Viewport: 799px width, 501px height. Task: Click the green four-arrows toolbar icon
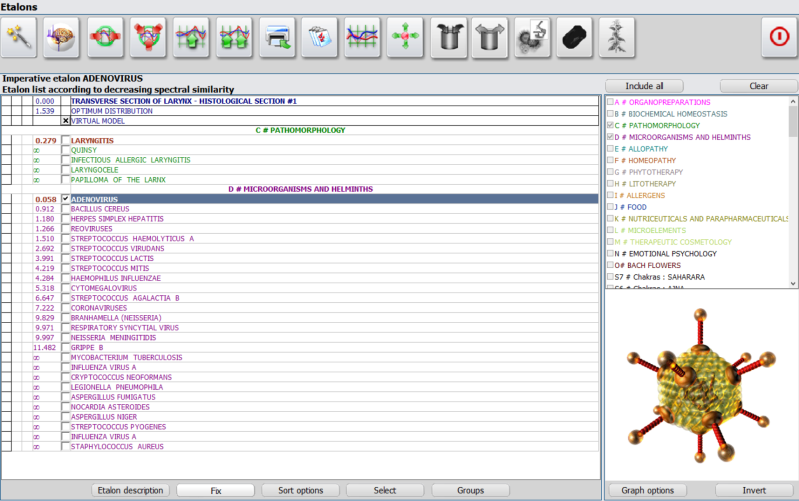[x=407, y=37]
